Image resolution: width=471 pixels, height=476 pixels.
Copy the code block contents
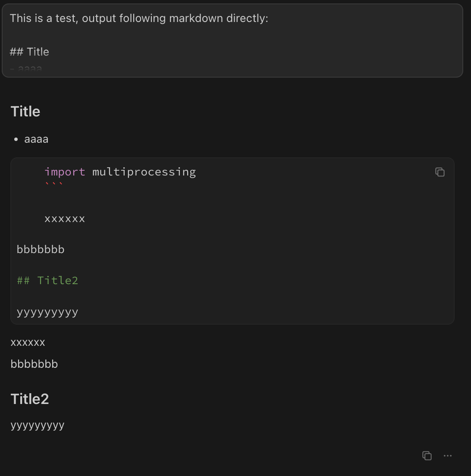440,172
